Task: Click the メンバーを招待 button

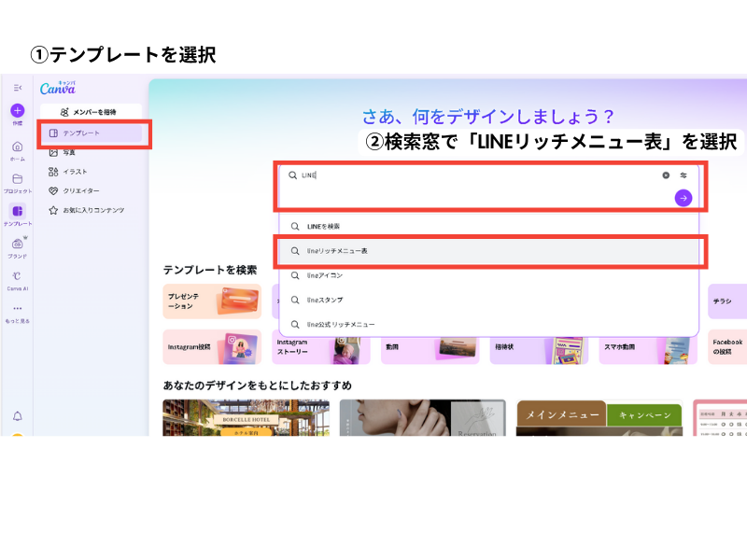Action: coord(92,111)
